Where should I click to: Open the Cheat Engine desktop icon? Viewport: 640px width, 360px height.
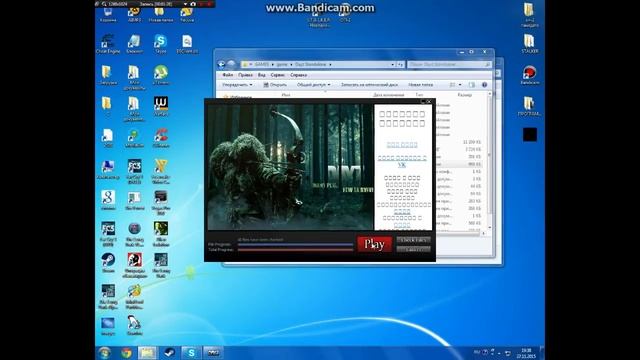(x=108, y=44)
